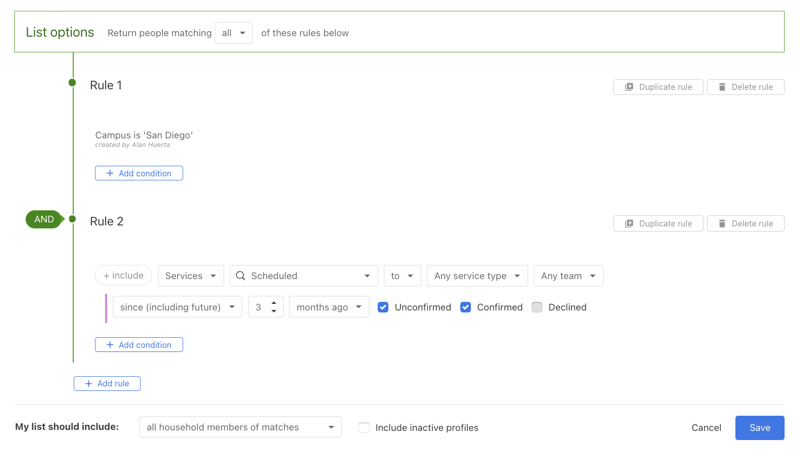The image size is (800, 459).
Task: Click the + include toggle in Rule 2
Action: point(124,276)
